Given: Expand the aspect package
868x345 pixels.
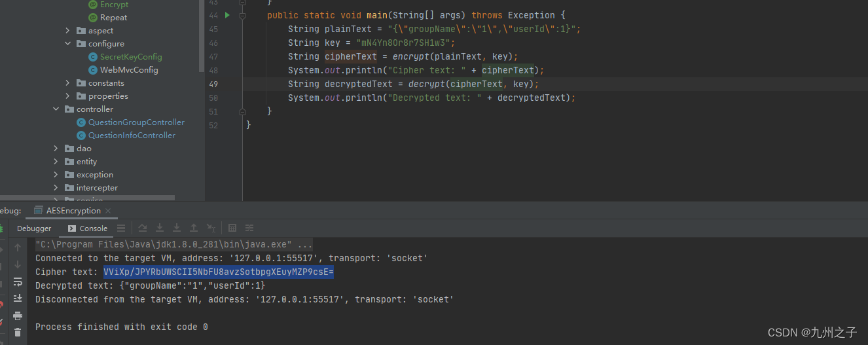Looking at the screenshot, I should click(68, 31).
